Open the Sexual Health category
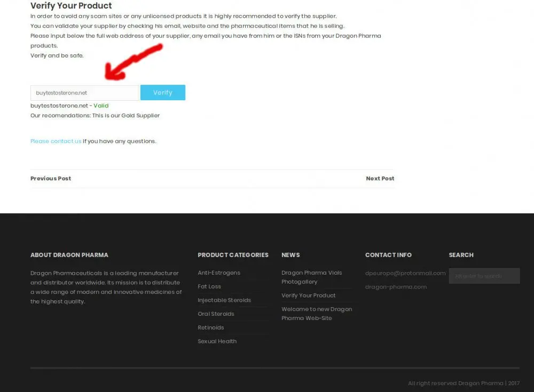Image resolution: width=534 pixels, height=392 pixels. tap(217, 341)
